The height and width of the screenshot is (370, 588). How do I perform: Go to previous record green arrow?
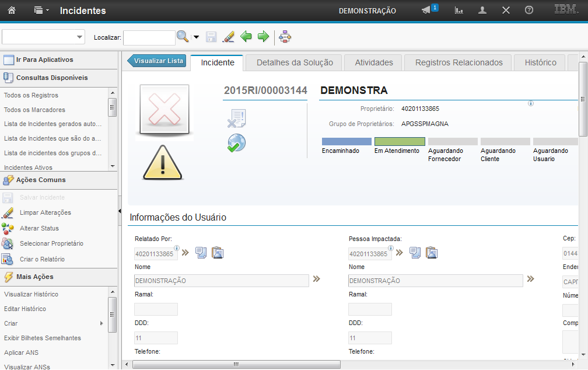coord(246,37)
